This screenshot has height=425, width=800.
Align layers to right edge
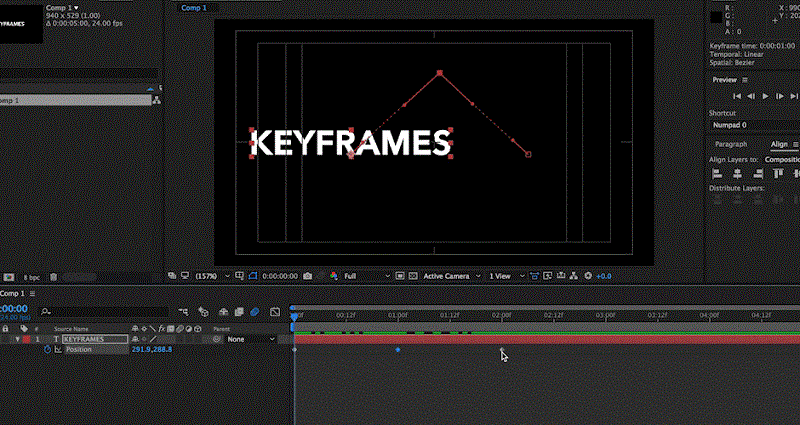pyautogui.click(x=758, y=174)
